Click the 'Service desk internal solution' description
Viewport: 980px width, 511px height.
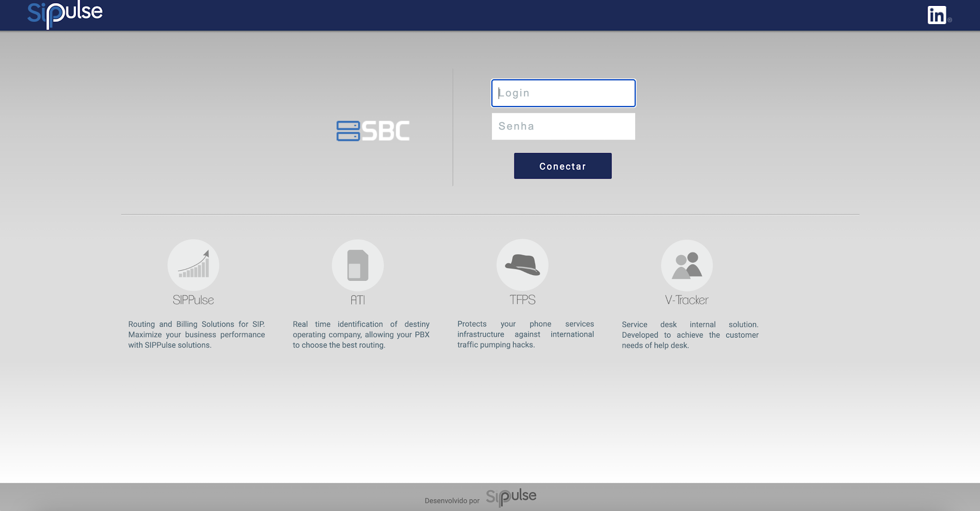tap(690, 335)
